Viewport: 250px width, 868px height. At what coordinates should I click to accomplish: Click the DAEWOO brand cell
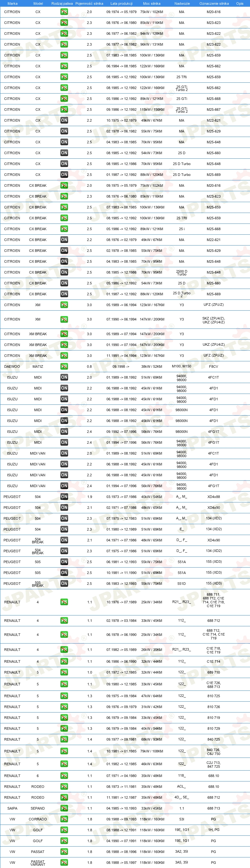point(12,366)
